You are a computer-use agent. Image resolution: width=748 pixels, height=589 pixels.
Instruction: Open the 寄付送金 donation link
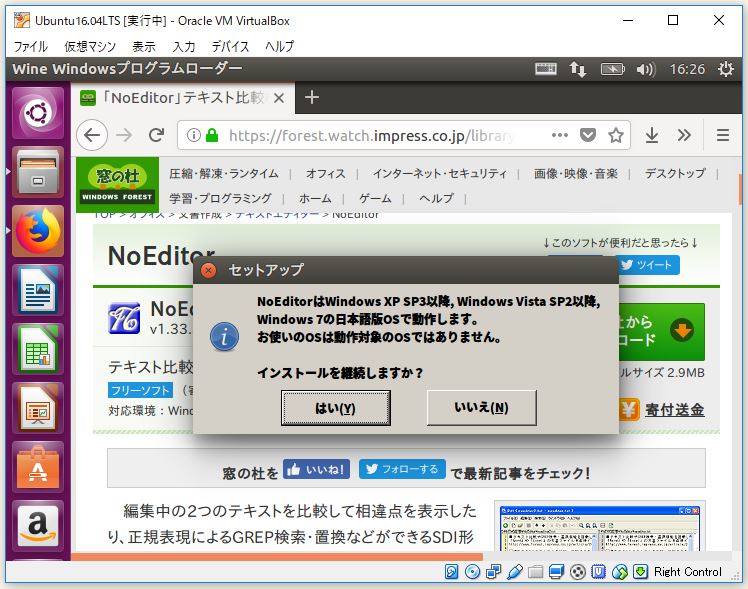click(674, 410)
